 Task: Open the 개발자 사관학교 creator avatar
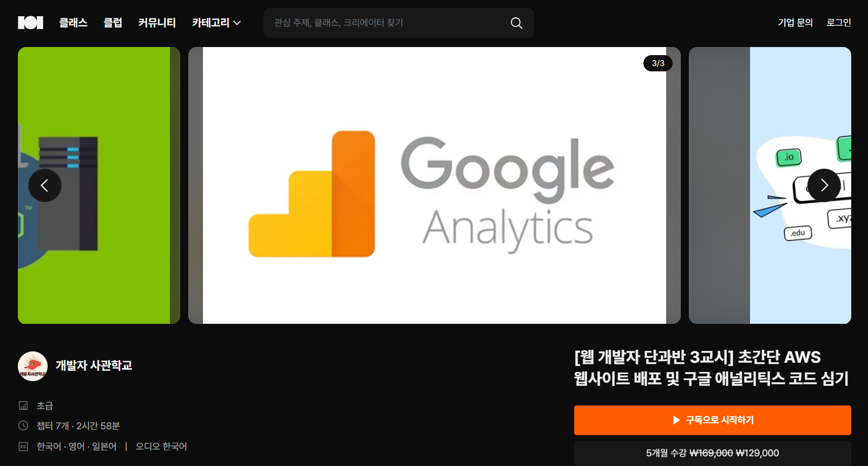[32, 366]
